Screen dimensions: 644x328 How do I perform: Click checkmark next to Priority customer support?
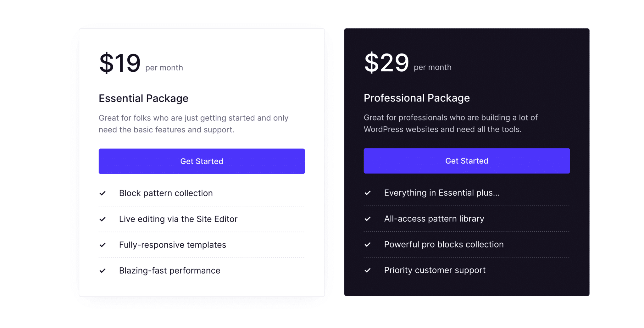pyautogui.click(x=368, y=270)
